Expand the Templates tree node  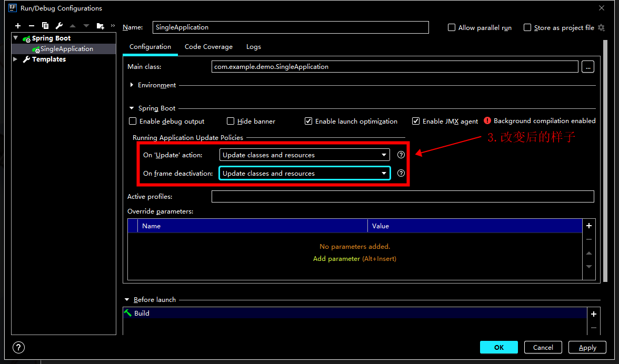point(15,59)
